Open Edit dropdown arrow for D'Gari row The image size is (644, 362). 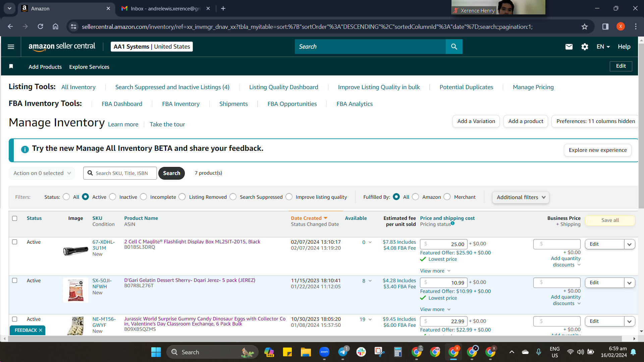click(630, 283)
